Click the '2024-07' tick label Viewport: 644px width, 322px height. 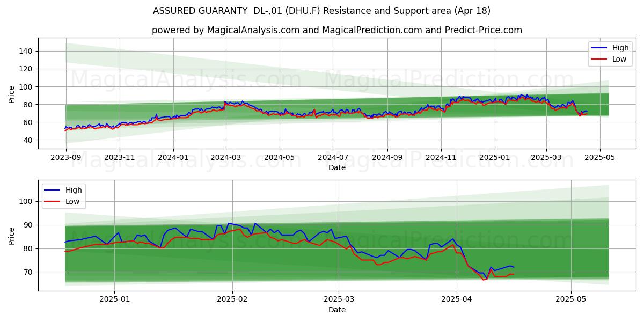(332, 158)
